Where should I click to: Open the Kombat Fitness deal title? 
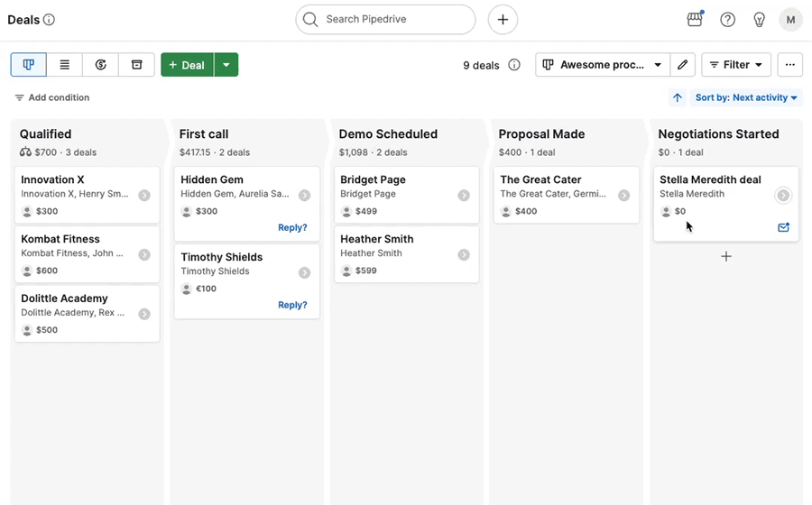[60, 239]
